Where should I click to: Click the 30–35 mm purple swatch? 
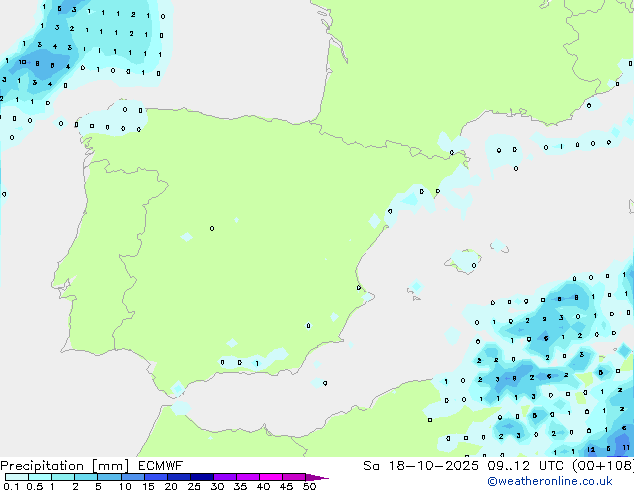tap(225, 477)
